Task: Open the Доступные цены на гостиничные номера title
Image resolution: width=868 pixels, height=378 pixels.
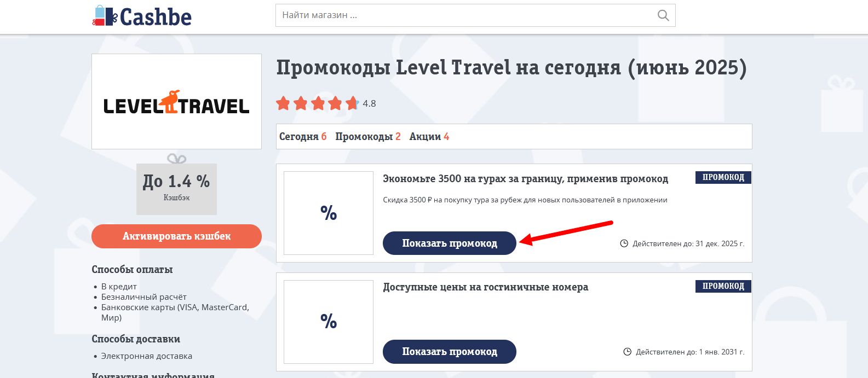Action: click(485, 287)
